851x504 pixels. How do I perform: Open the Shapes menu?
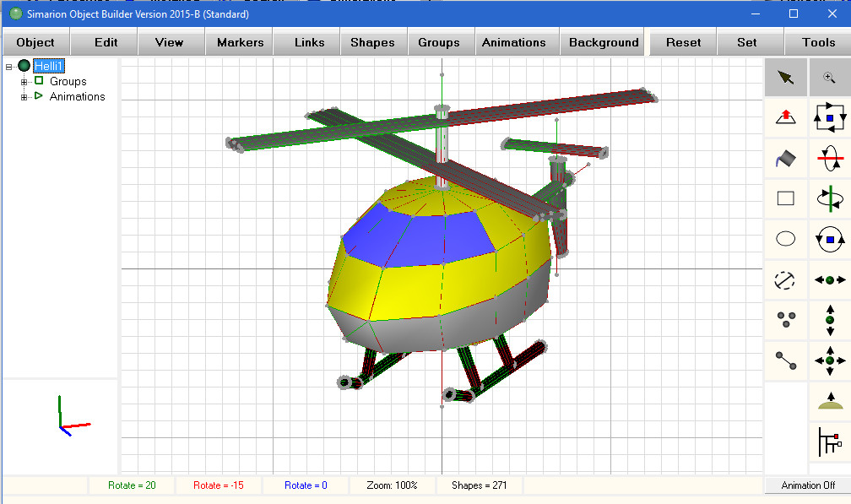coord(373,41)
